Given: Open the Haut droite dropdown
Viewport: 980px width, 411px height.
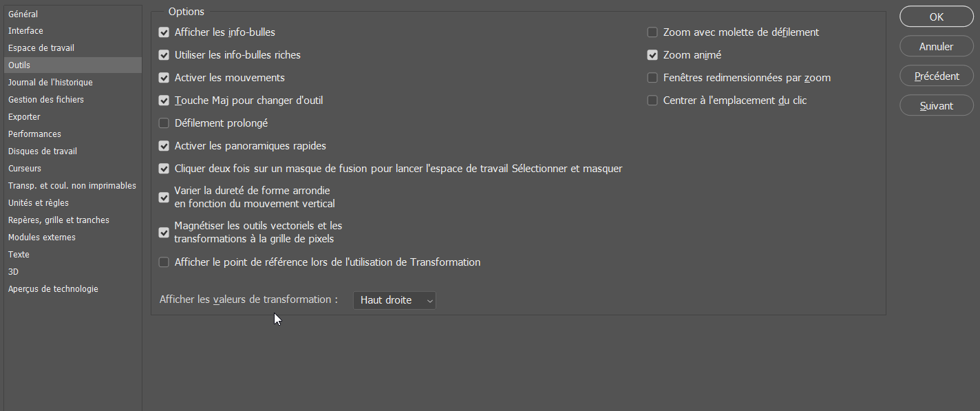Looking at the screenshot, I should coord(394,300).
